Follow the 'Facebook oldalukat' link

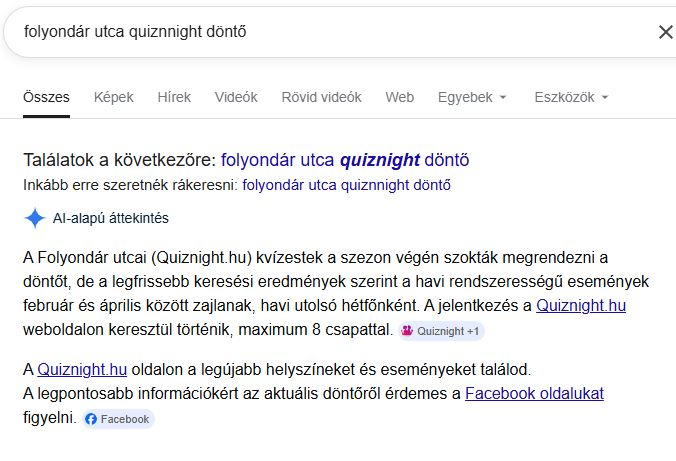click(534, 393)
